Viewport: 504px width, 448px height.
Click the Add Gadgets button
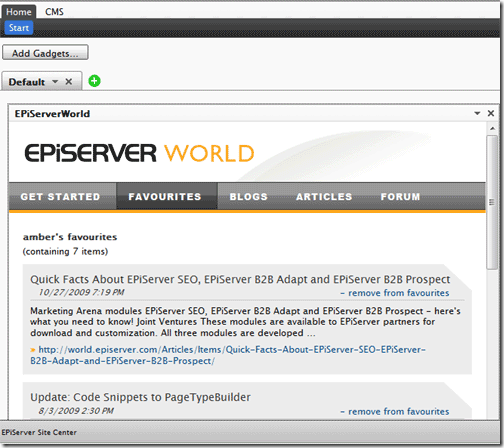pyautogui.click(x=45, y=53)
